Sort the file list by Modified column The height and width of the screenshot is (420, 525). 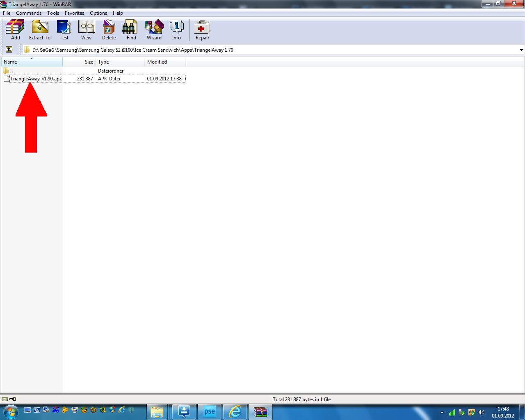(x=165, y=62)
